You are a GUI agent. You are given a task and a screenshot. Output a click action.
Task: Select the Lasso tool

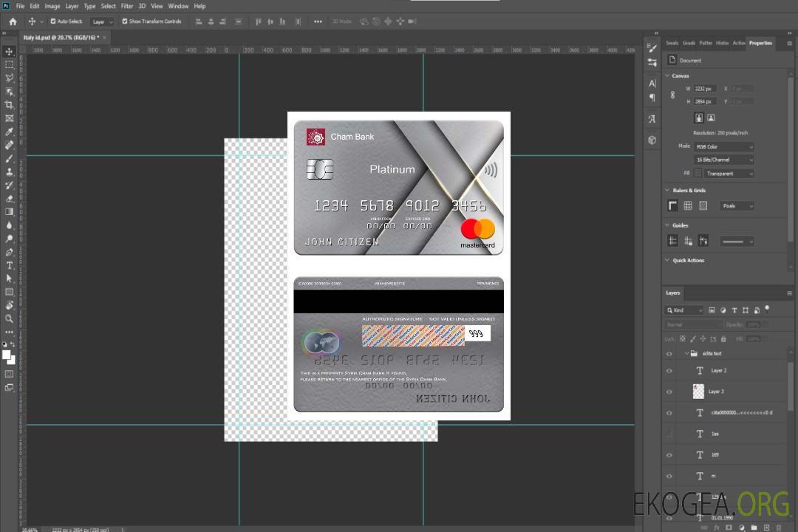tap(9, 78)
